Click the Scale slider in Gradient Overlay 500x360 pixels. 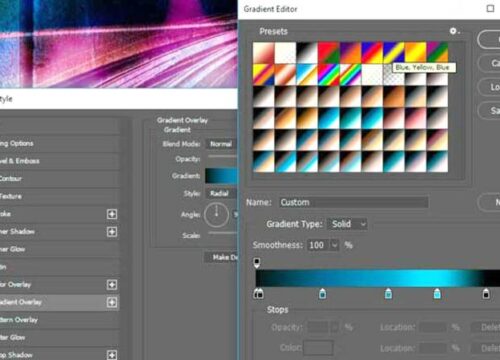(x=222, y=233)
